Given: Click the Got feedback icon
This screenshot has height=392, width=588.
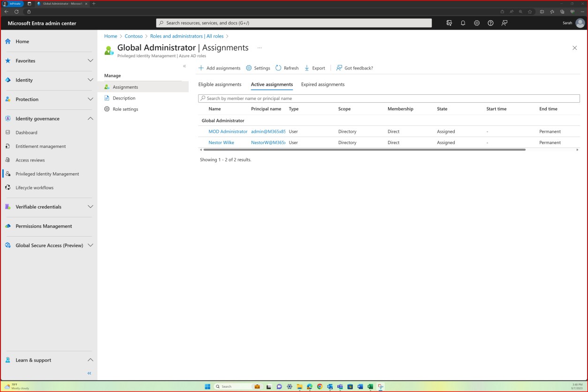Looking at the screenshot, I should 339,68.
